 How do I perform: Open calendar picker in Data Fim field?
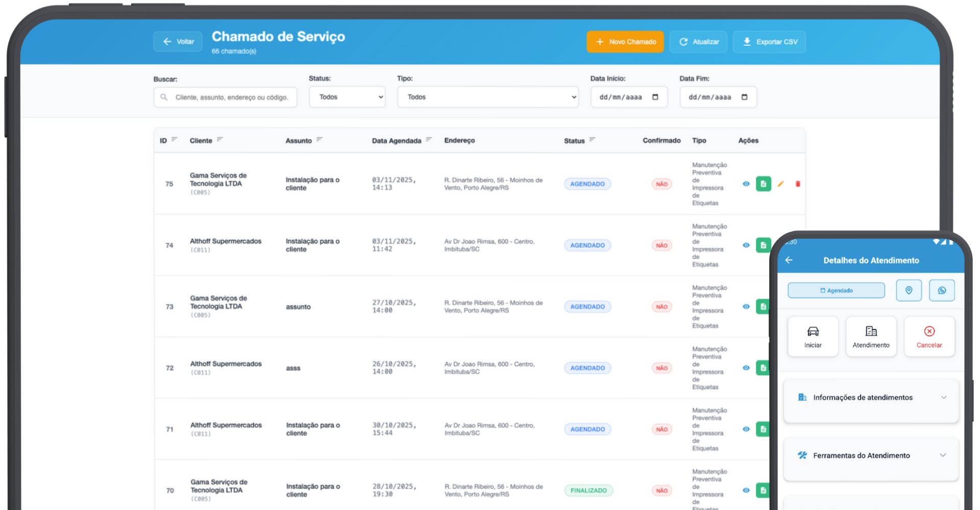pyautogui.click(x=744, y=97)
